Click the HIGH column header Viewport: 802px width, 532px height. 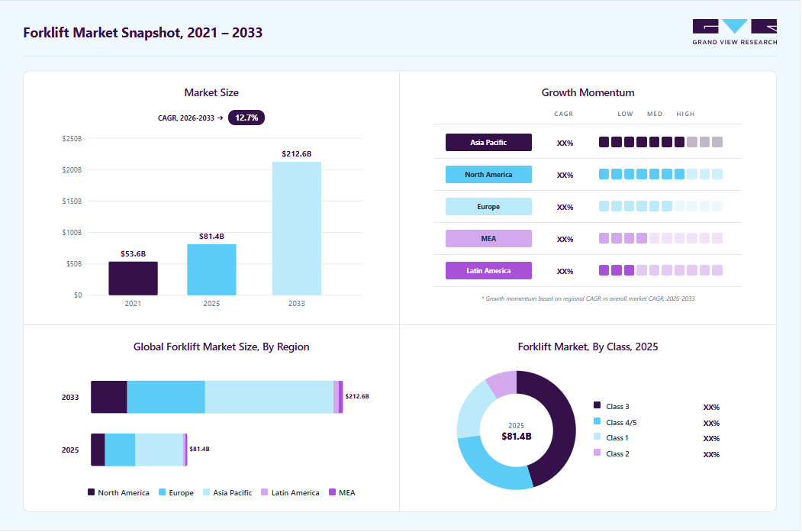(x=685, y=114)
